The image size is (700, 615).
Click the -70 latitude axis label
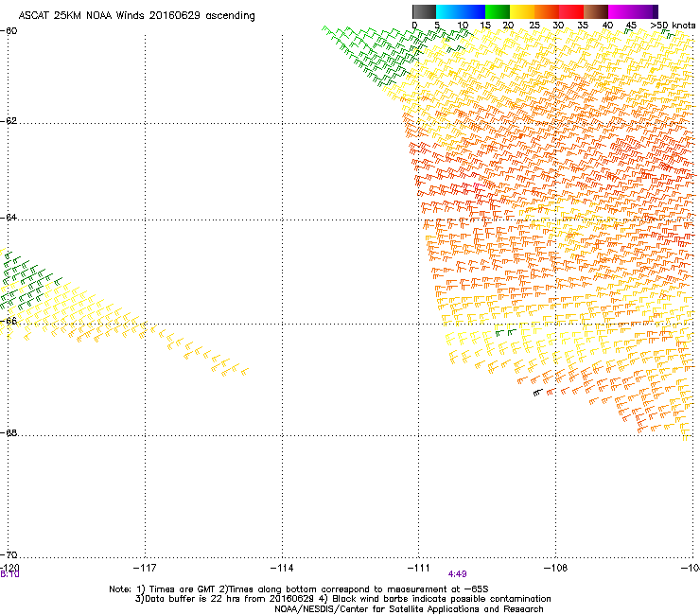[x=9, y=554]
